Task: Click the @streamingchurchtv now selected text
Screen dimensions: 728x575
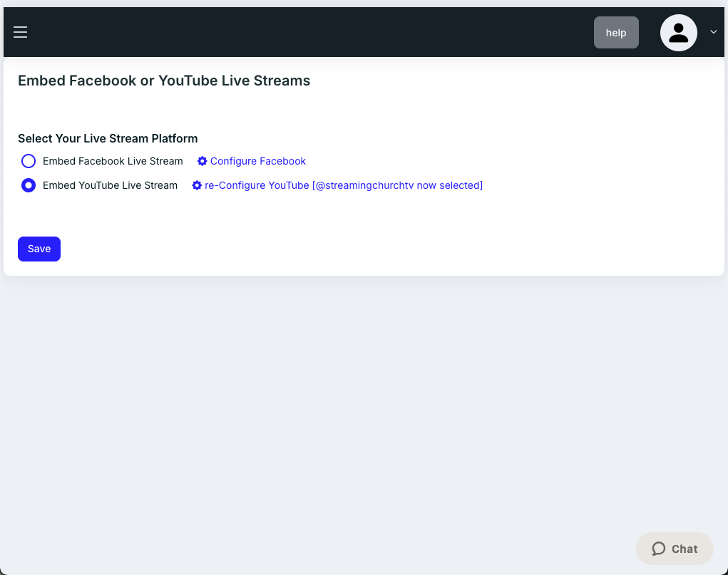Action: point(397,185)
